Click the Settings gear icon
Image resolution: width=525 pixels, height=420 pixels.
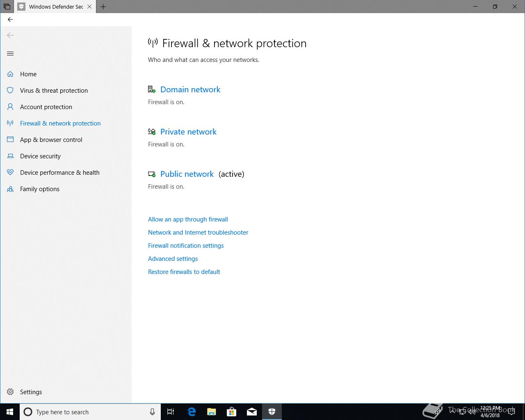[x=10, y=392]
